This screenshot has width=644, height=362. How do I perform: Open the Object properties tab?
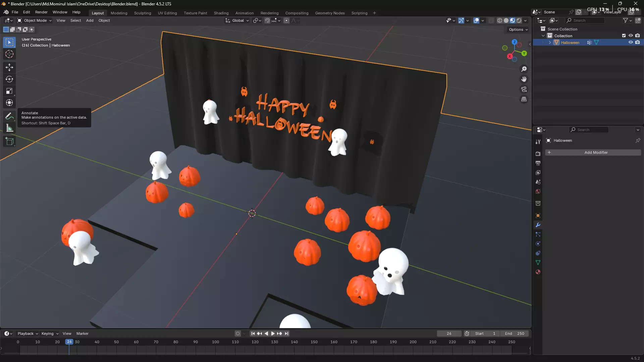538,216
